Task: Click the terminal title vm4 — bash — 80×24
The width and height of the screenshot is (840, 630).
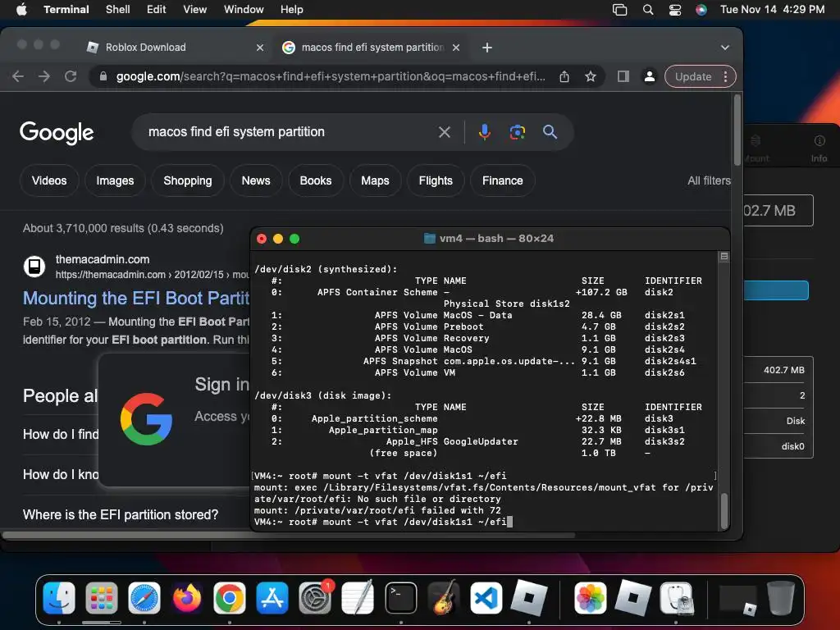Action: pos(496,239)
